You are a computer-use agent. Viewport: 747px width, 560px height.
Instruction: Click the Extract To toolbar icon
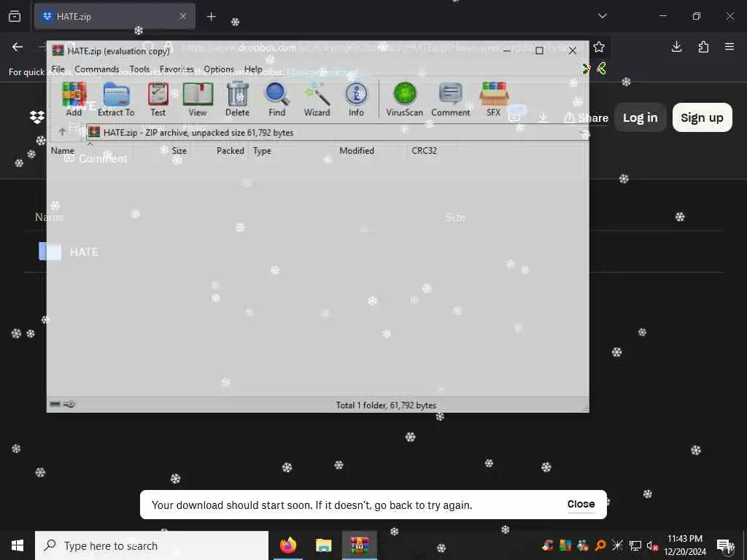click(x=116, y=99)
